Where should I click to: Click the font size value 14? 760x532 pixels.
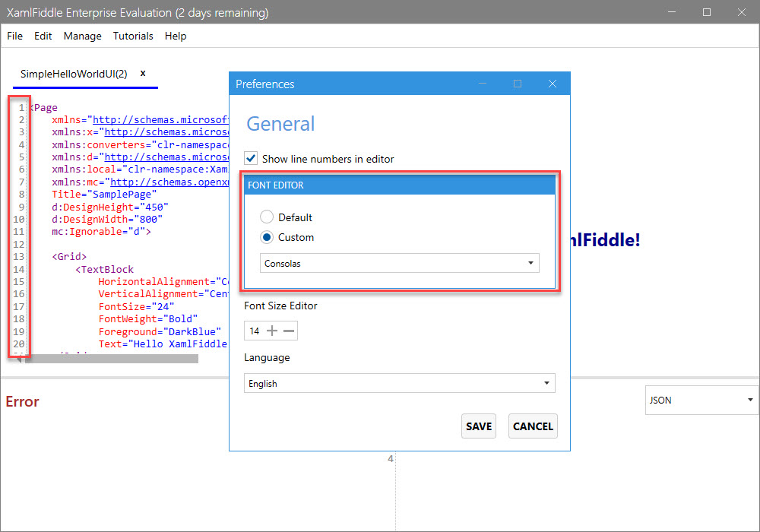pyautogui.click(x=255, y=331)
